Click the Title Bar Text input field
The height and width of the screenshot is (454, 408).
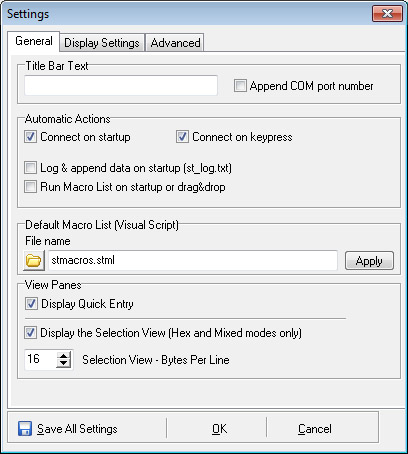click(121, 85)
